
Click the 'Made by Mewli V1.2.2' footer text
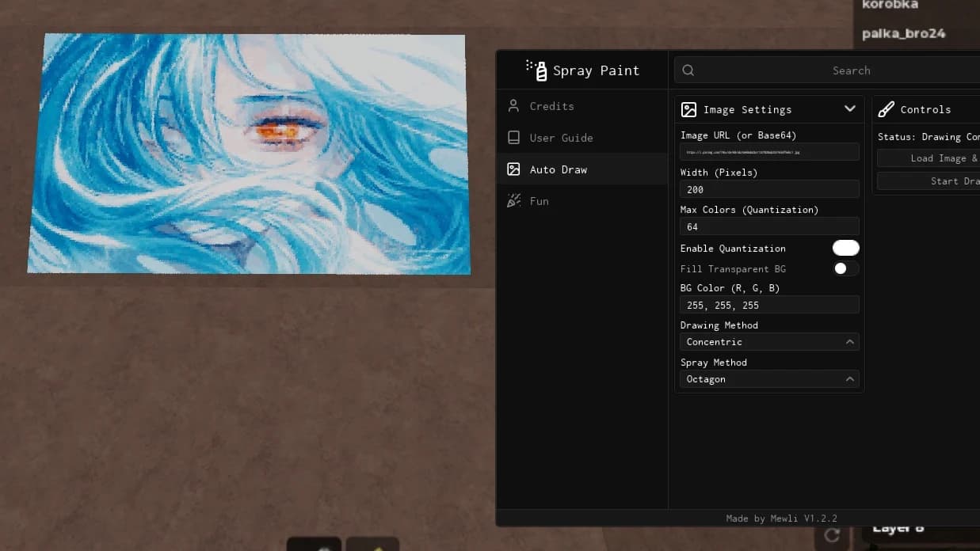[781, 519]
